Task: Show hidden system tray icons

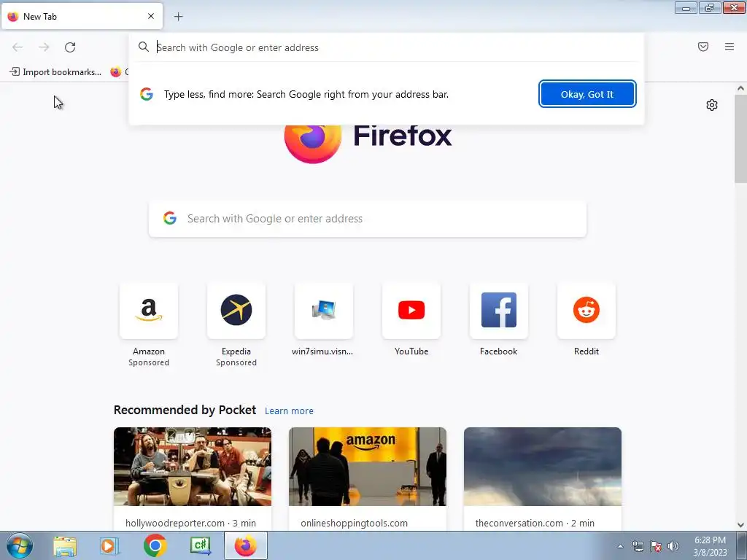Action: [620, 546]
